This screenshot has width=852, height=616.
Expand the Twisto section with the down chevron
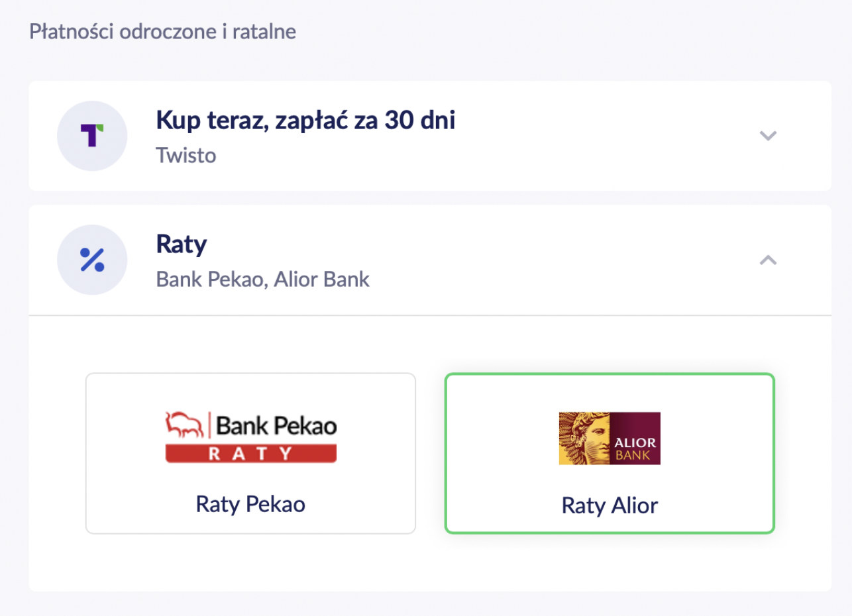tap(767, 136)
